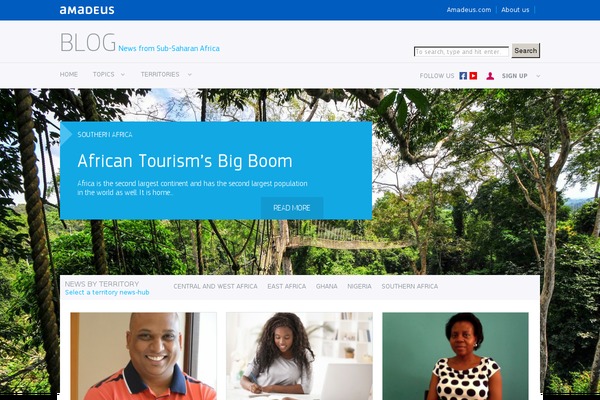Select the Southern Africa territory tab
Viewport: 600px width, 400px height.
410,286
